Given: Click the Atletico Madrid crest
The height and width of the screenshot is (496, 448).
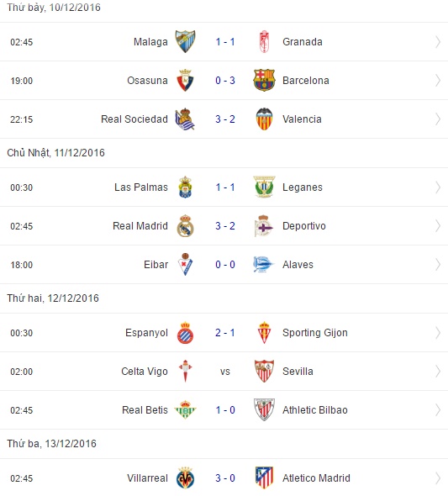Looking at the screenshot, I should [x=264, y=478].
